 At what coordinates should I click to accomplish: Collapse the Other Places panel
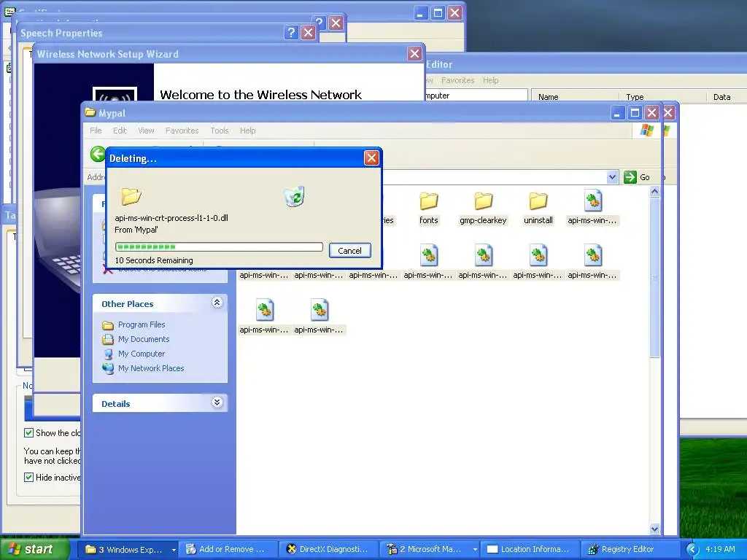point(217,303)
